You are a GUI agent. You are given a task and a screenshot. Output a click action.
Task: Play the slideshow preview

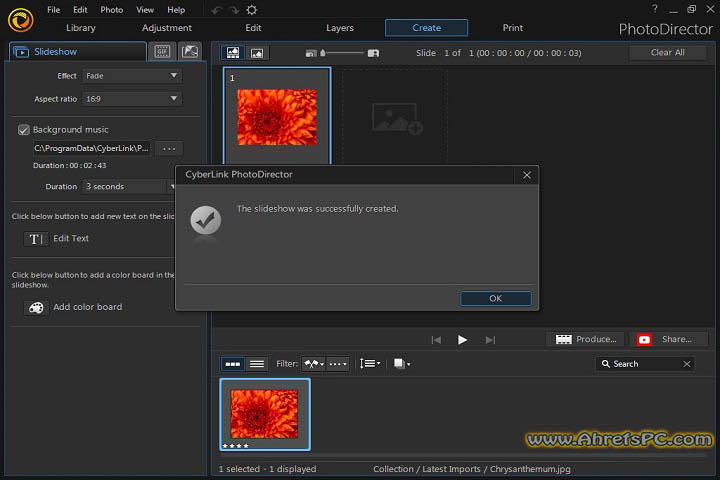(x=462, y=340)
